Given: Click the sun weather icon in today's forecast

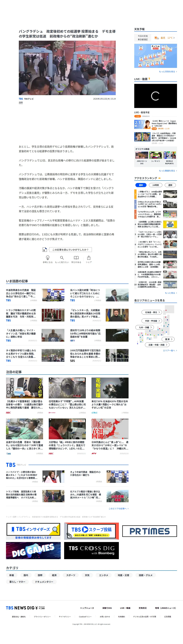Looking at the screenshot, I should coord(156,38).
